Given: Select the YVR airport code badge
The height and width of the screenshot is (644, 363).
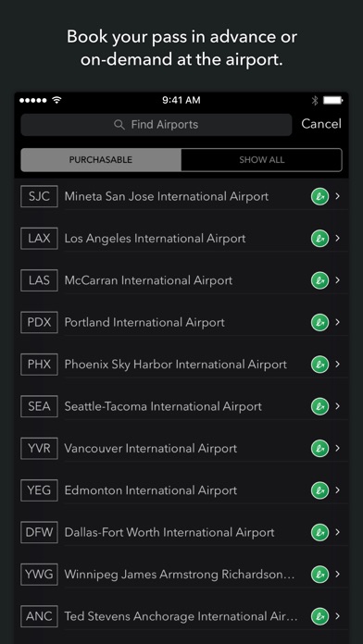Looking at the screenshot, I should click(x=39, y=448).
